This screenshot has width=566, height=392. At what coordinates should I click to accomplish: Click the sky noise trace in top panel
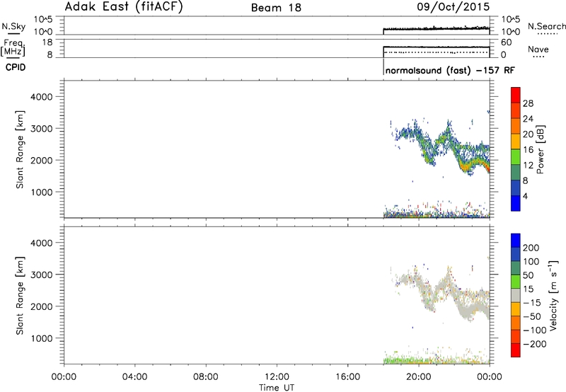tap(436, 28)
